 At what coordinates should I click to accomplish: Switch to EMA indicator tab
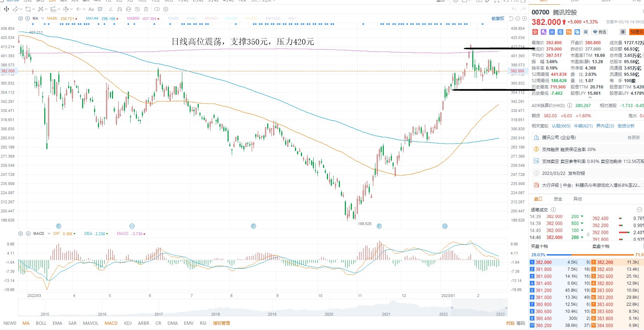[57, 323]
